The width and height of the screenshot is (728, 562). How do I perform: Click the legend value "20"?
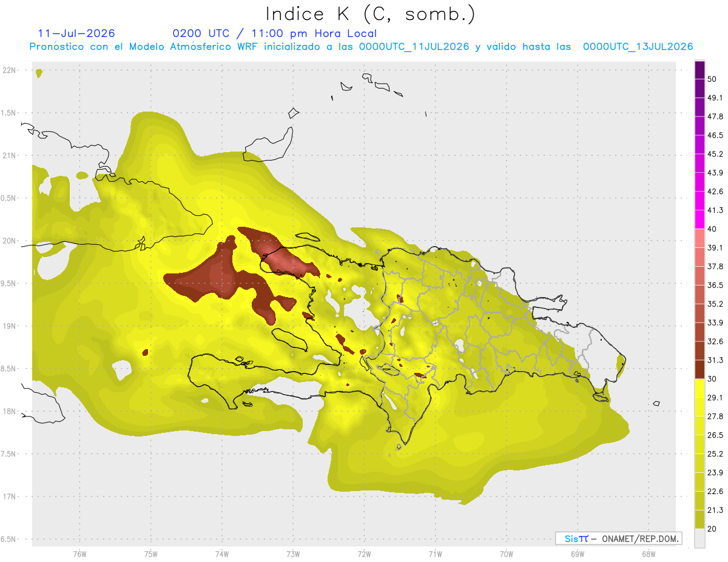click(712, 529)
